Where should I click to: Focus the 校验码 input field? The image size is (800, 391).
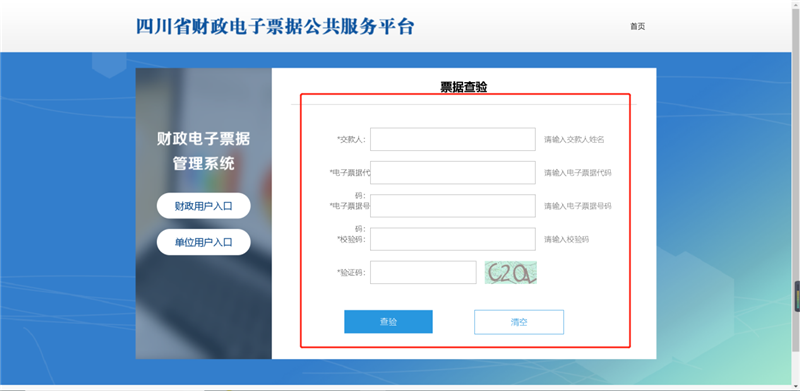coord(453,239)
